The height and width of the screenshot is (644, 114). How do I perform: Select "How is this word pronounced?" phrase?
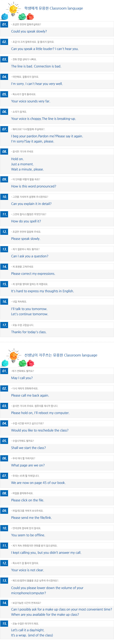[x=34, y=186]
